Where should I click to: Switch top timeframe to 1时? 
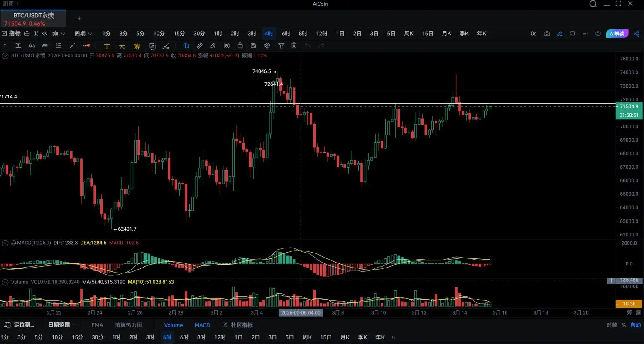(218, 33)
